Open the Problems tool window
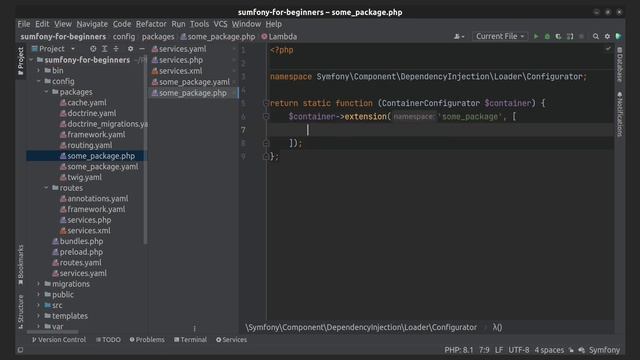The image size is (640, 360). click(x=147, y=340)
